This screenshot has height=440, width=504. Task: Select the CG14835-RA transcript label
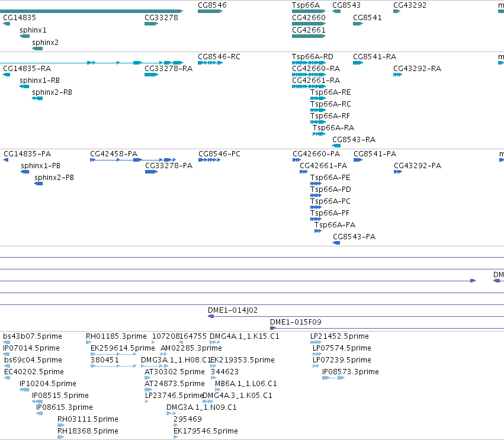click(27, 69)
